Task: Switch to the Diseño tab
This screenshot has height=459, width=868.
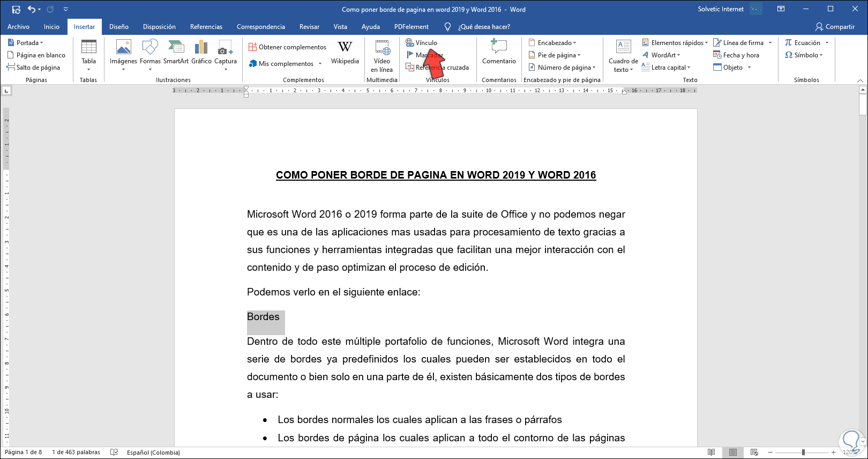Action: [119, 27]
